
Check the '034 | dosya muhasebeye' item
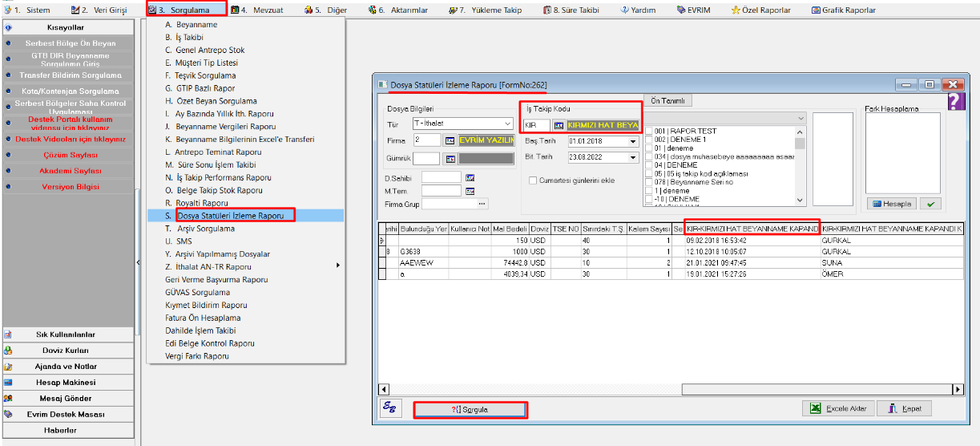650,157
